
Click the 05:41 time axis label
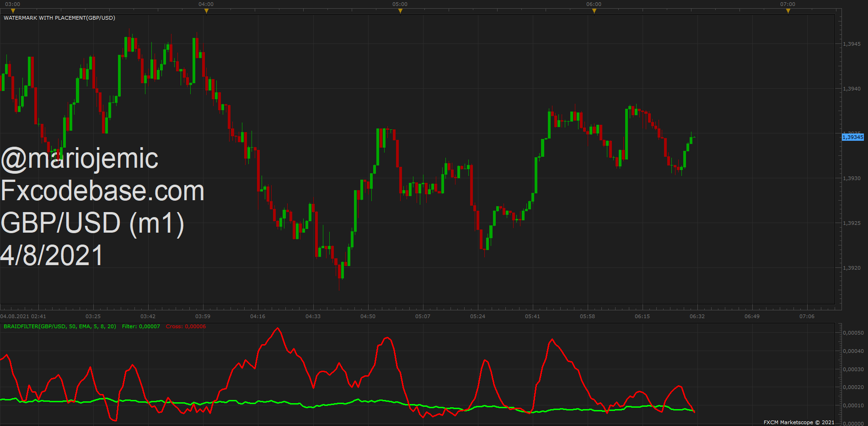coord(532,316)
